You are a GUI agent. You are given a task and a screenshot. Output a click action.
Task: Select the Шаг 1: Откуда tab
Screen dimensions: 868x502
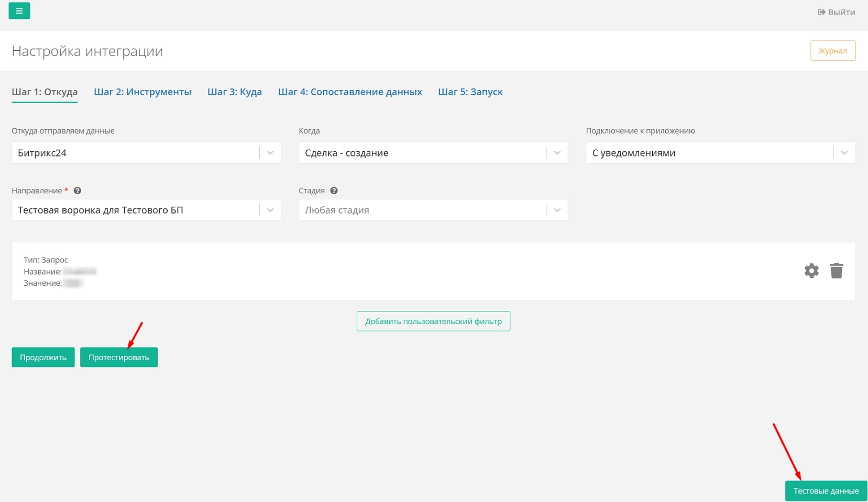coord(45,92)
